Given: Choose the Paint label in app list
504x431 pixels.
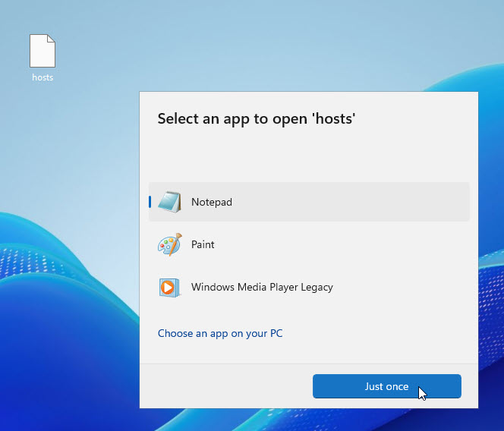Looking at the screenshot, I should click(203, 244).
